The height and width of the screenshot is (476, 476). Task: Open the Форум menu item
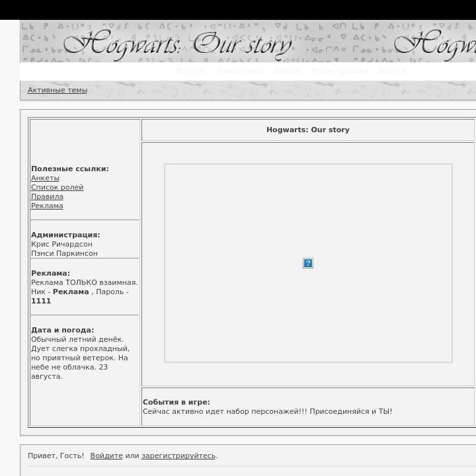coord(190,71)
